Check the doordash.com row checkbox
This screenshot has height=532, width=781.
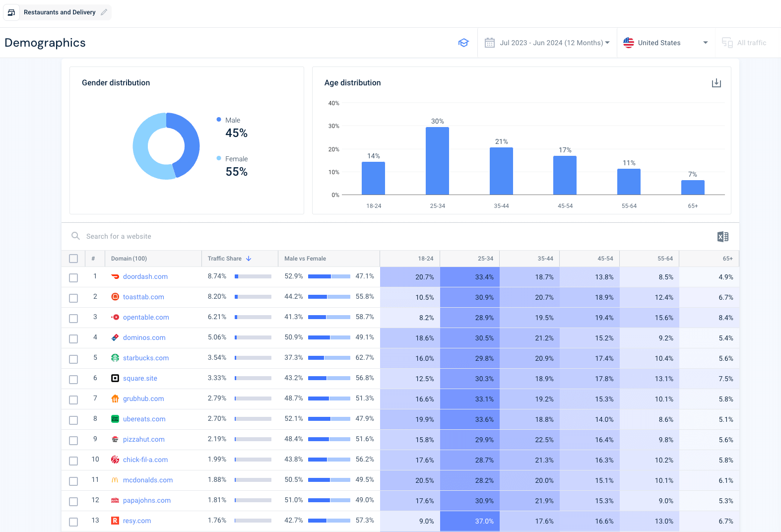pos(73,278)
